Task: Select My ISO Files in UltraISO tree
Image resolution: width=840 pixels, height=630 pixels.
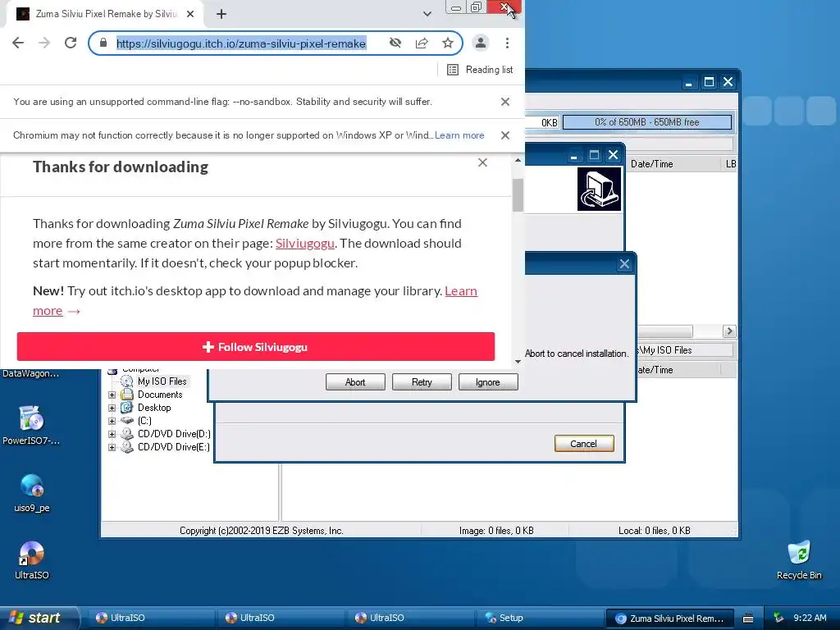Action: click(x=162, y=381)
